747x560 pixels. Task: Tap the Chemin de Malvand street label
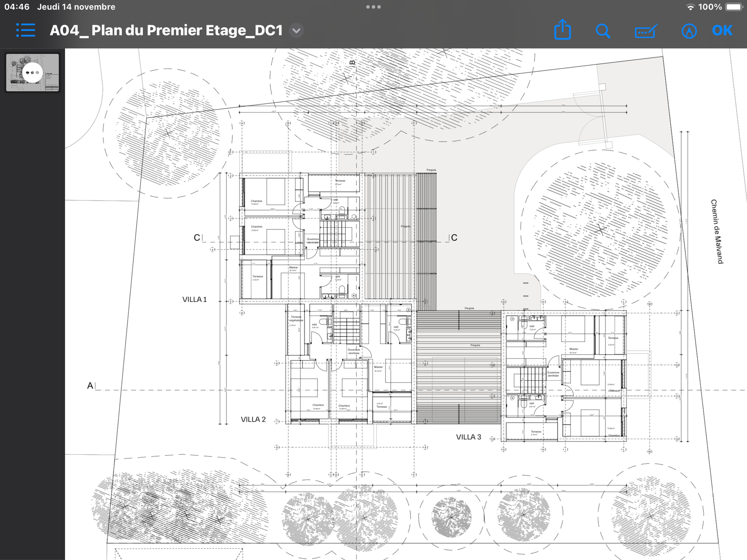(716, 231)
